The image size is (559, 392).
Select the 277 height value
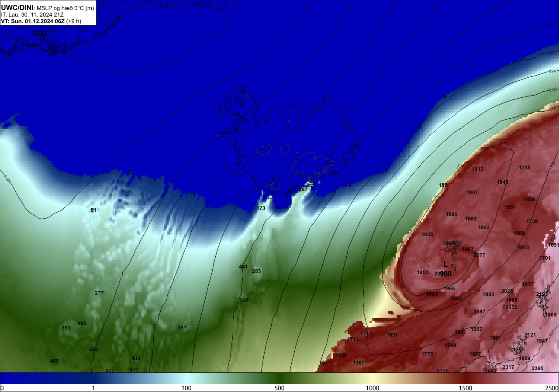point(99,293)
